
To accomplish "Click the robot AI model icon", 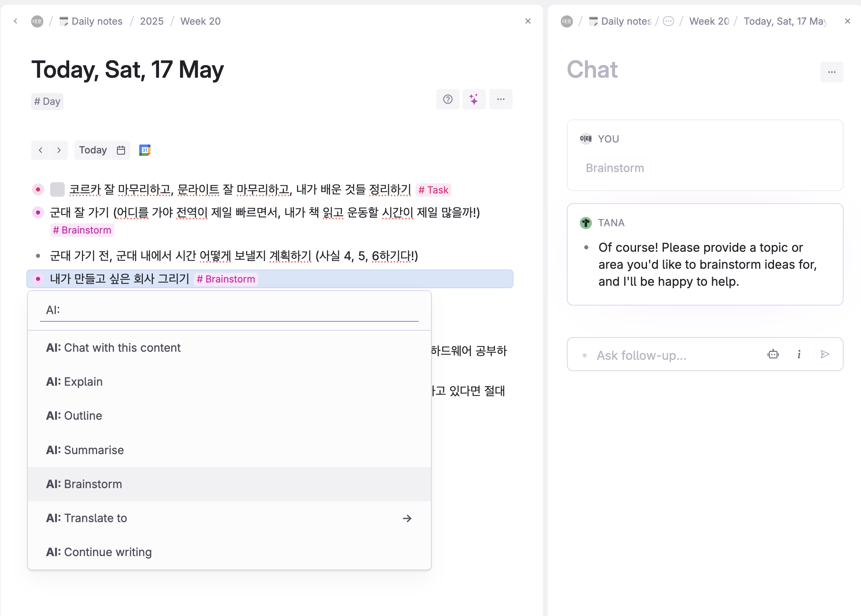I will (773, 355).
